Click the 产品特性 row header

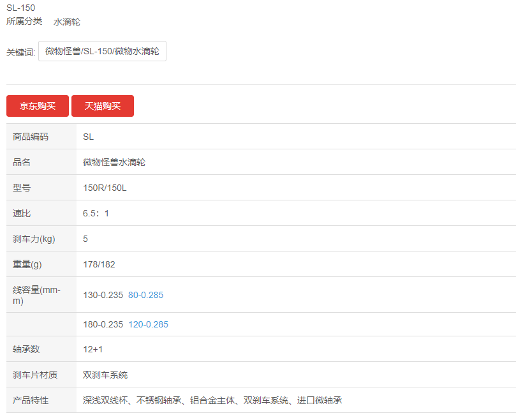tap(41, 400)
